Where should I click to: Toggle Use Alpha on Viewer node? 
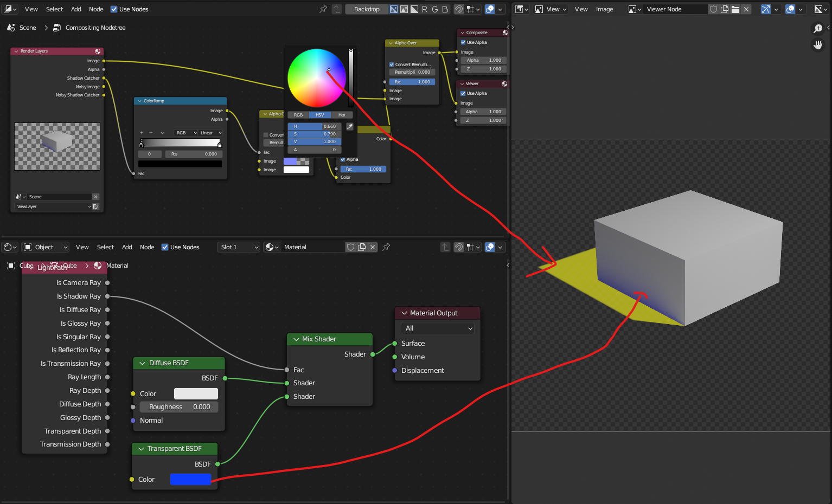point(463,93)
